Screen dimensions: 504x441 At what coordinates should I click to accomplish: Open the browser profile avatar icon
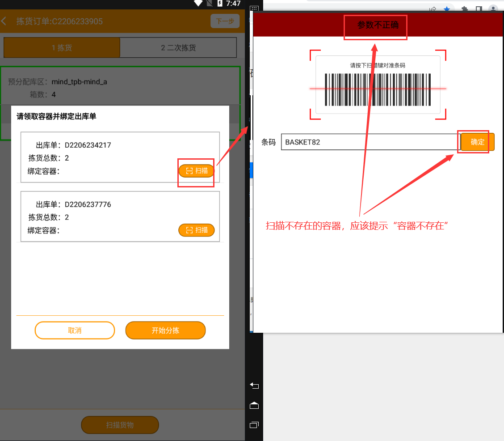tap(493, 9)
